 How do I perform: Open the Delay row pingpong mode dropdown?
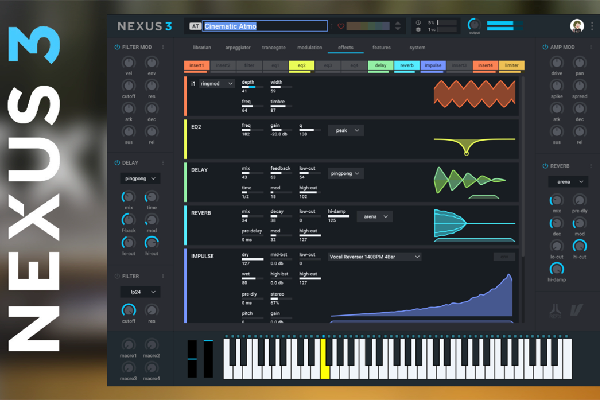click(x=346, y=173)
